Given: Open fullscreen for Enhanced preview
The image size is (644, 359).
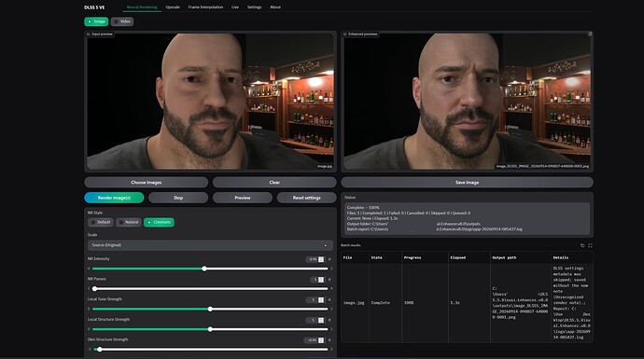Looking at the screenshot, I should point(590,35).
